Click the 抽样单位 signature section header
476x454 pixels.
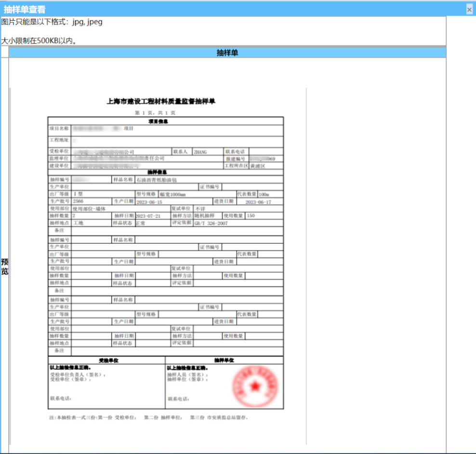pos(224,360)
